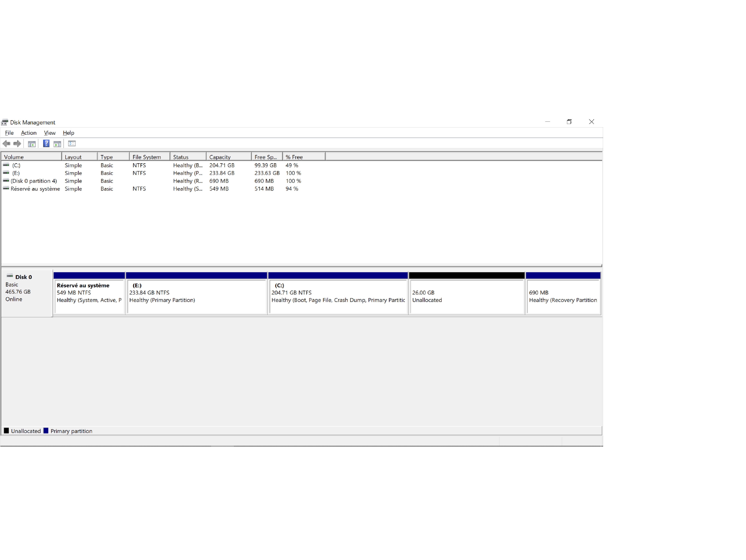
Task: Click the Back arrow toolbar icon
Action: pyautogui.click(x=6, y=144)
